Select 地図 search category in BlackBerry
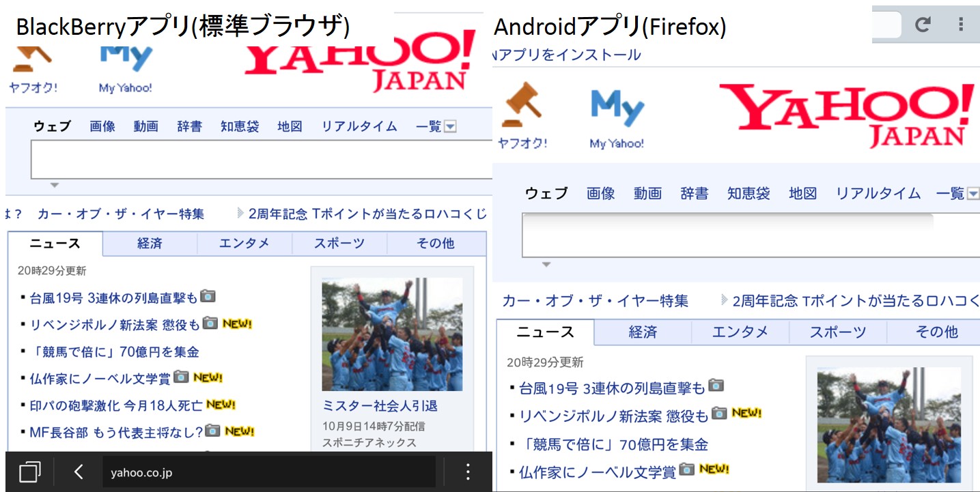The width and height of the screenshot is (980, 492). (290, 126)
